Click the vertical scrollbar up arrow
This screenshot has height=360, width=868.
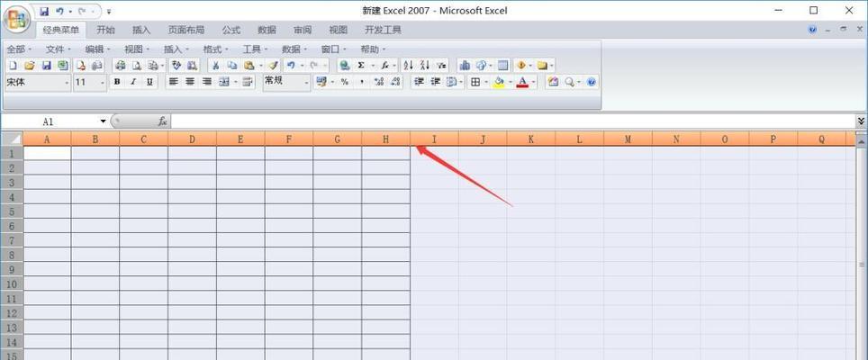(862, 143)
